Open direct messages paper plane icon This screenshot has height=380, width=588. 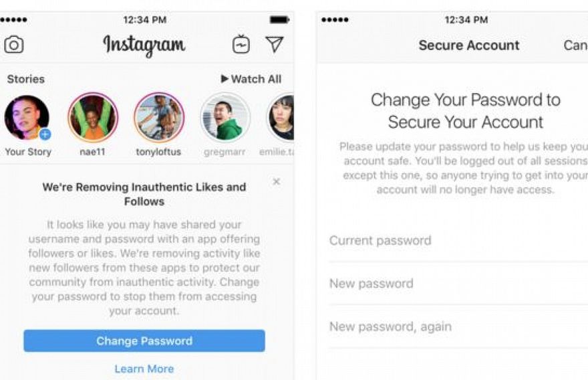[275, 44]
